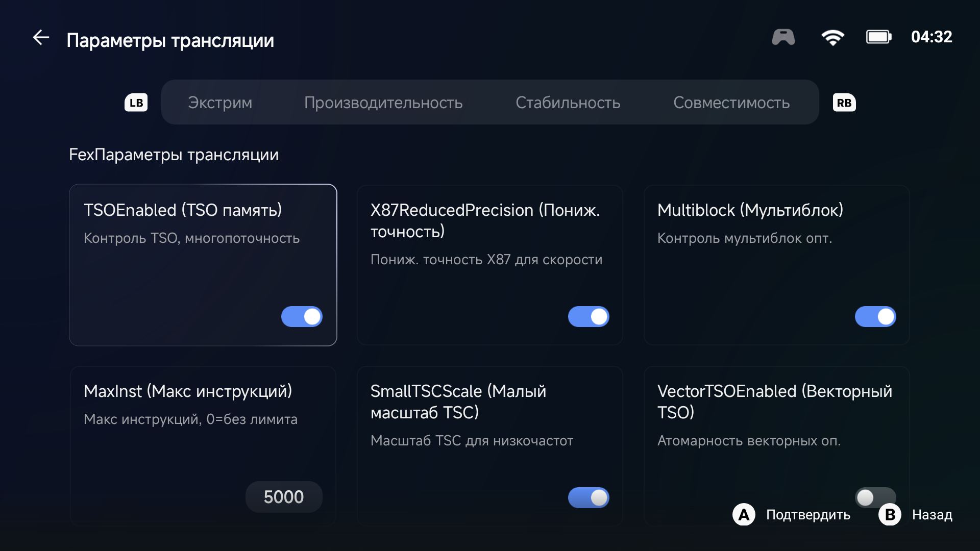980x551 pixels.
Task: Click the A button confirm icon
Action: coord(744,515)
